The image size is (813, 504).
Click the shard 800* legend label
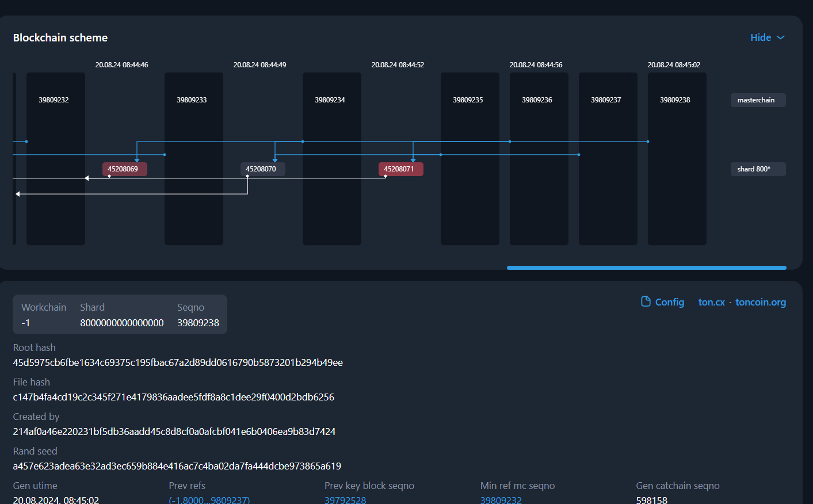point(758,169)
